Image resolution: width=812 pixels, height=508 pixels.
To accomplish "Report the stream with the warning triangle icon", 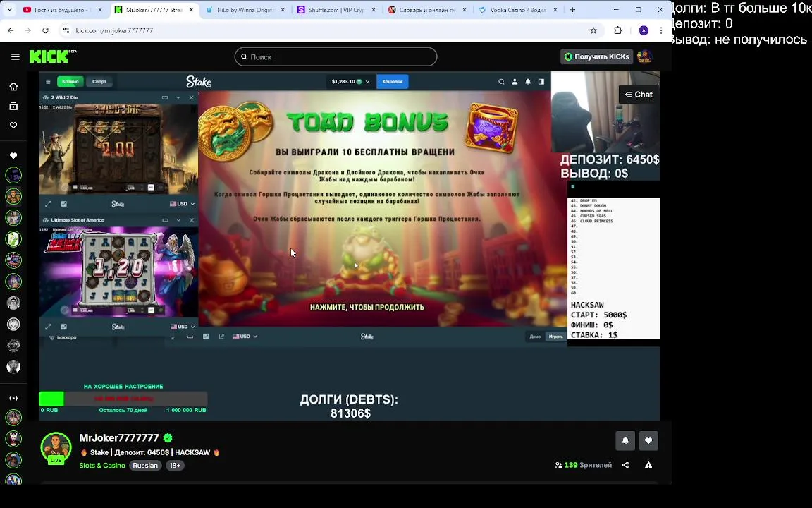I will [648, 465].
